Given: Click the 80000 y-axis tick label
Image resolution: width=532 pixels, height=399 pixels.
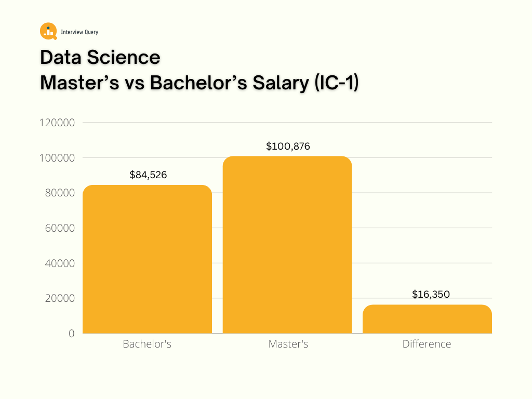Looking at the screenshot, I should (x=60, y=193).
